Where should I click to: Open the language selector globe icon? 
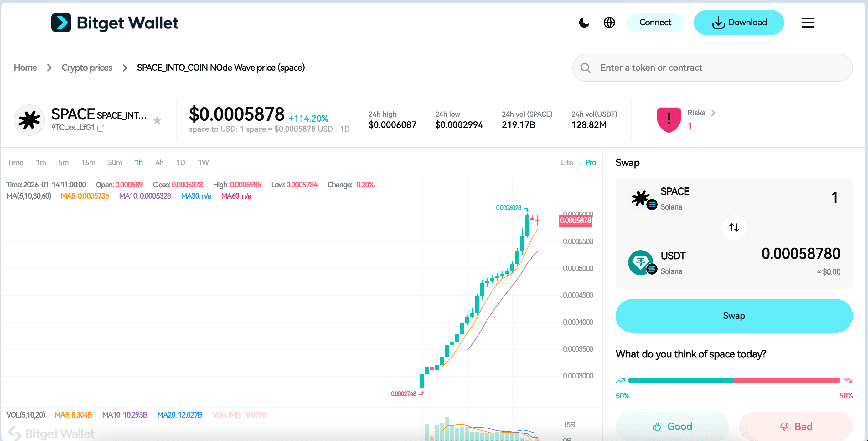point(609,22)
